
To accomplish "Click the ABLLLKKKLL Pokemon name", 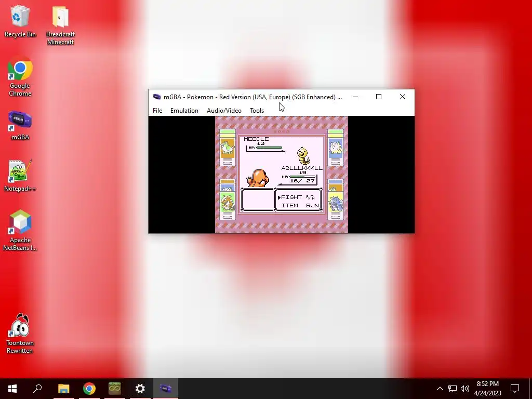I will click(302, 168).
